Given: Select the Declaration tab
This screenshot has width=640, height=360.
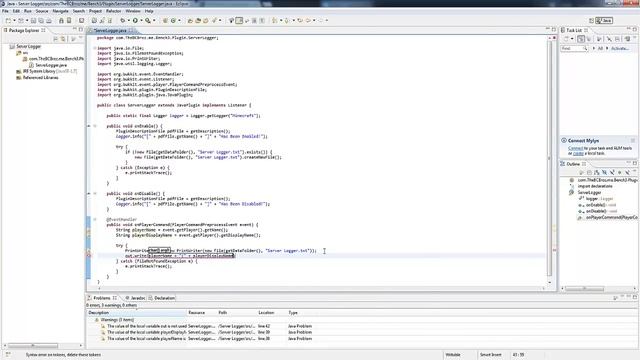Looking at the screenshot, I should [162, 298].
